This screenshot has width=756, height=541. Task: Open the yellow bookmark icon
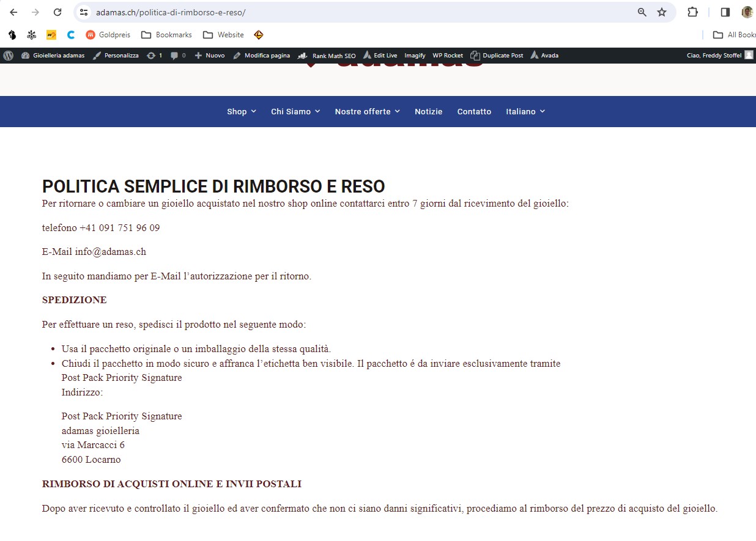coord(51,35)
